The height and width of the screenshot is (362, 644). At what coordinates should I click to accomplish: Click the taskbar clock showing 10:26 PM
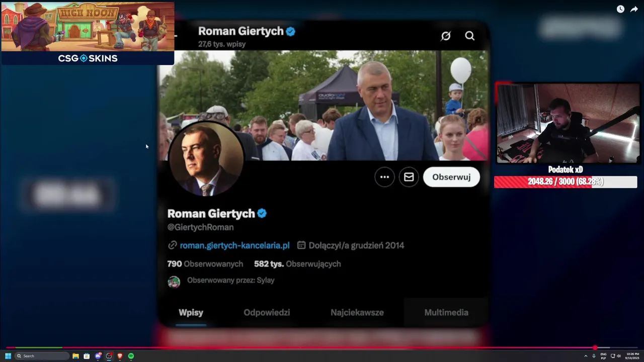632,356
